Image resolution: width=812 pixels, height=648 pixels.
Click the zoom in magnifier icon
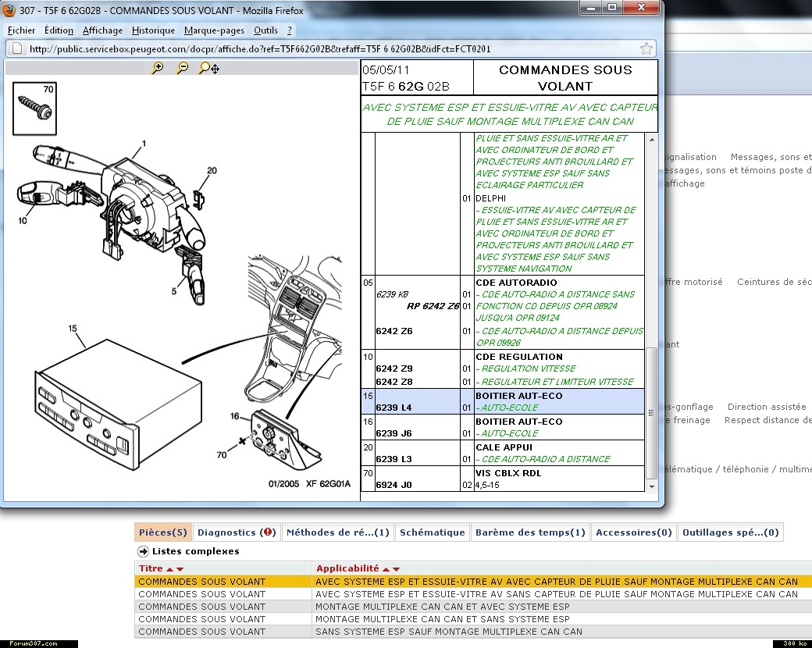tap(157, 68)
